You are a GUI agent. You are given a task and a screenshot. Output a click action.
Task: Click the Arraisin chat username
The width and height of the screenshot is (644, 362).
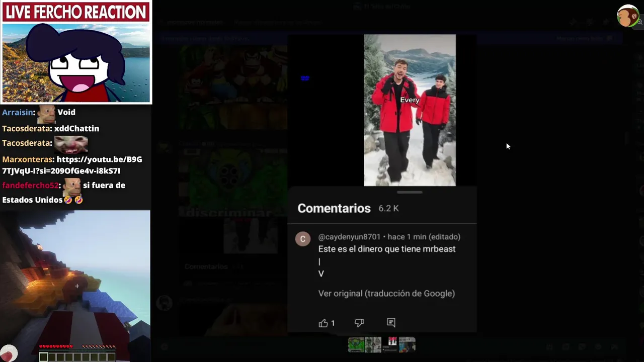click(x=18, y=112)
